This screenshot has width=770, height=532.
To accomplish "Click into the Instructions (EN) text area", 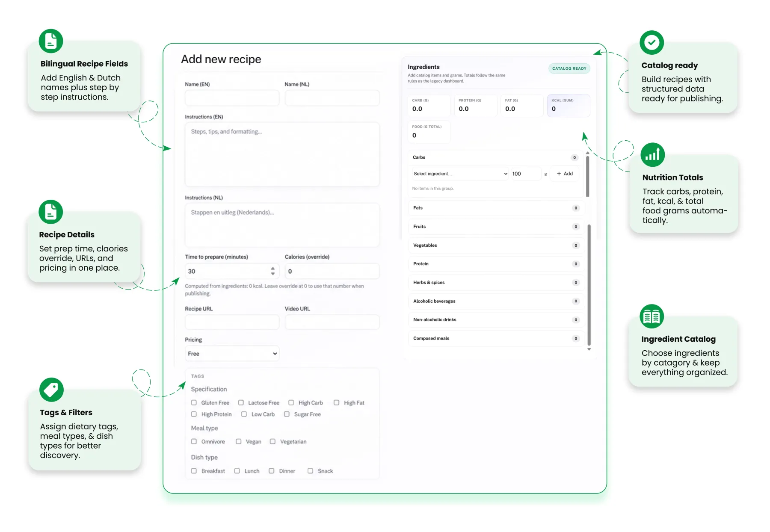I will click(x=282, y=154).
